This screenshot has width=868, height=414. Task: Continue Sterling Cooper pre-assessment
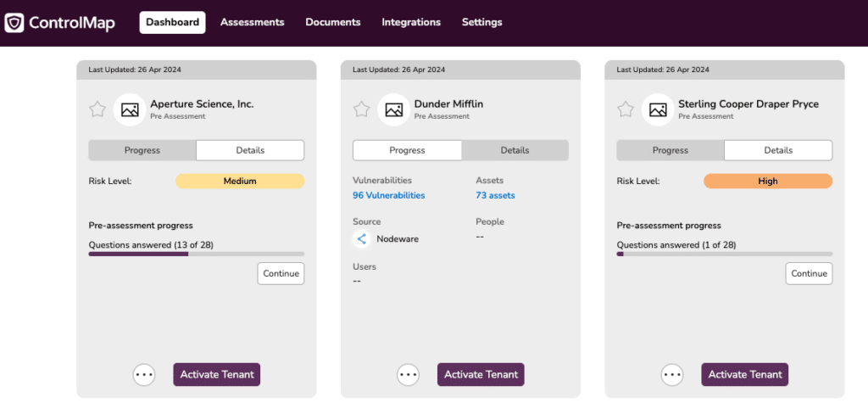(809, 274)
